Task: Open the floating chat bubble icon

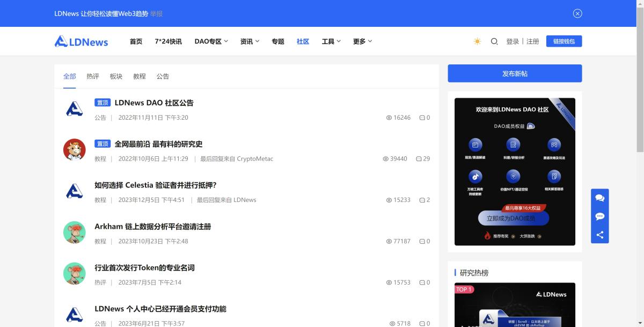Action: [x=599, y=198]
